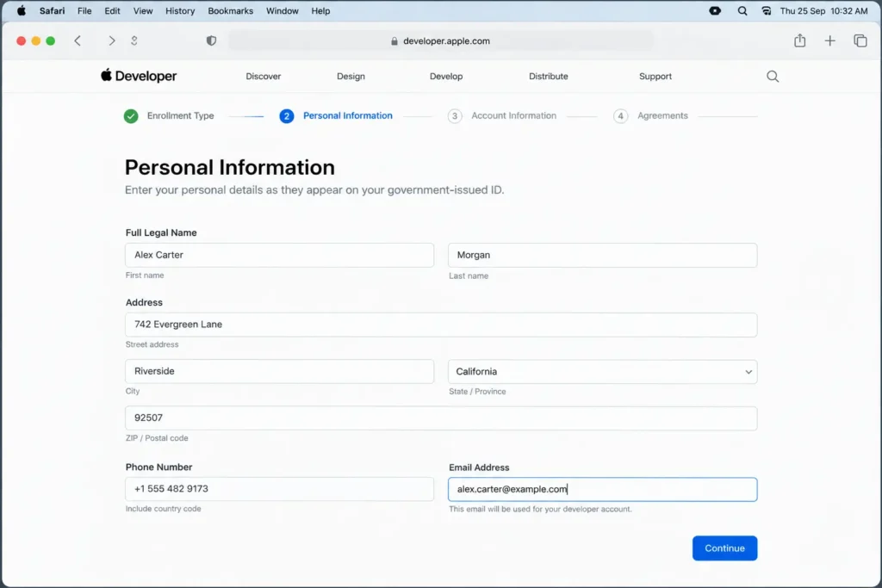The image size is (882, 588).
Task: Open the Edit menu
Action: (x=113, y=10)
